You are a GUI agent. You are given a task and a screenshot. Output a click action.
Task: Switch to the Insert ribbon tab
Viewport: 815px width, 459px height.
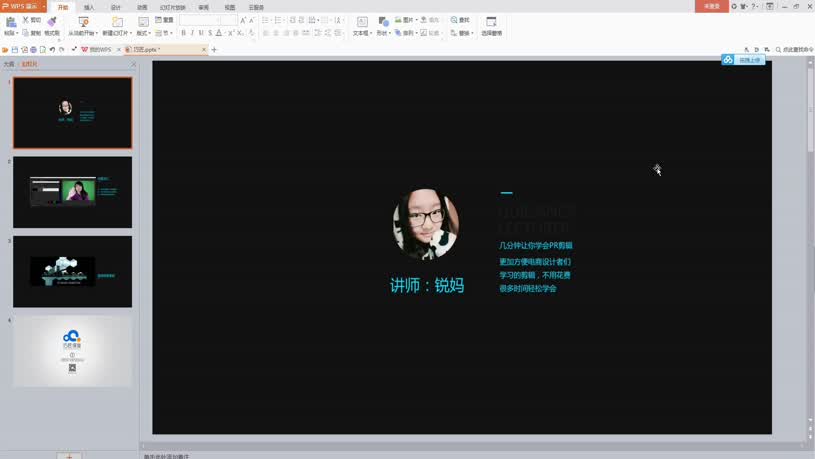[x=89, y=7]
